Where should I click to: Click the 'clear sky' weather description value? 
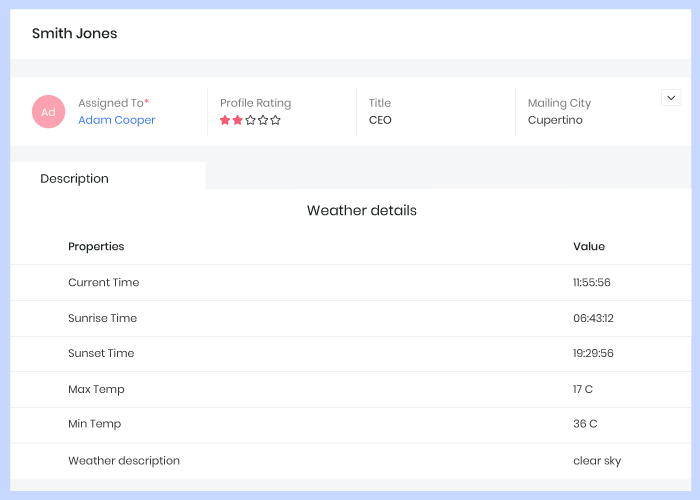tap(597, 461)
